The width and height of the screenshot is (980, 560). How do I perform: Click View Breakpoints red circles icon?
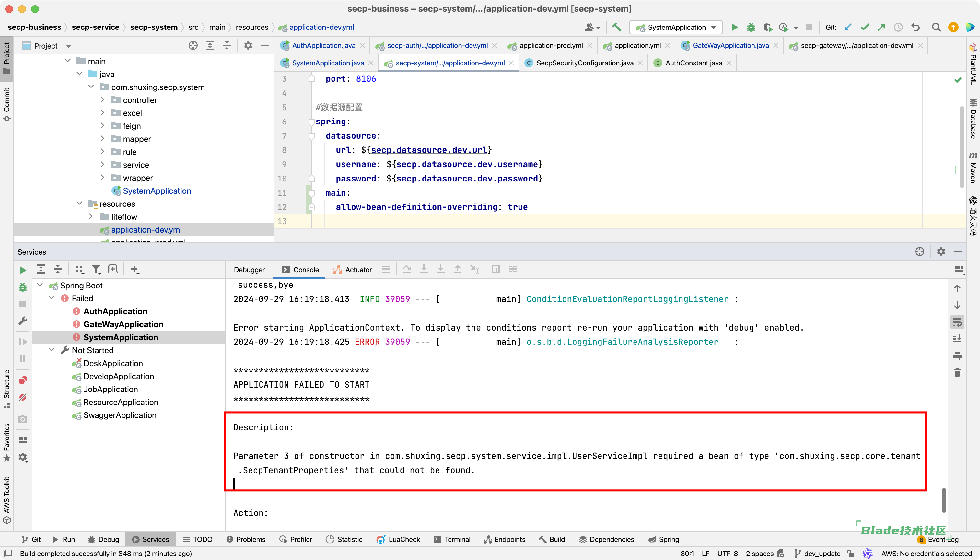pos(23,380)
